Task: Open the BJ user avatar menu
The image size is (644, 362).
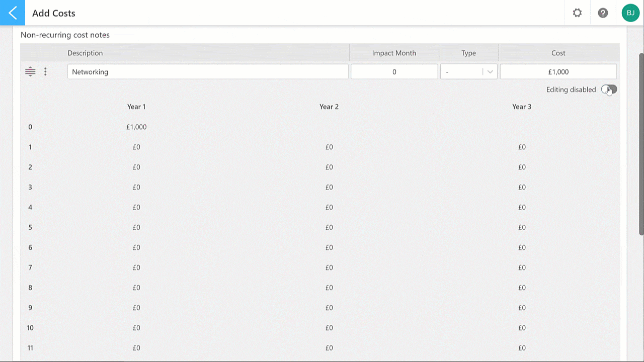Action: [630, 13]
